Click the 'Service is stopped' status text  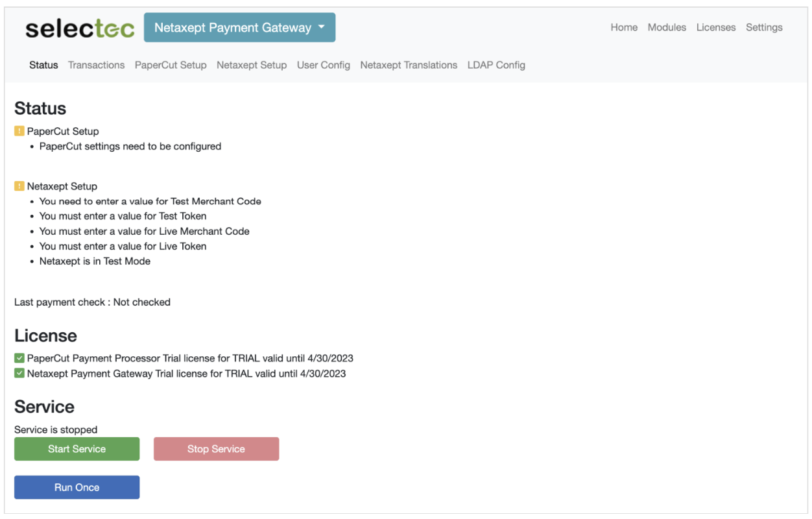point(56,429)
